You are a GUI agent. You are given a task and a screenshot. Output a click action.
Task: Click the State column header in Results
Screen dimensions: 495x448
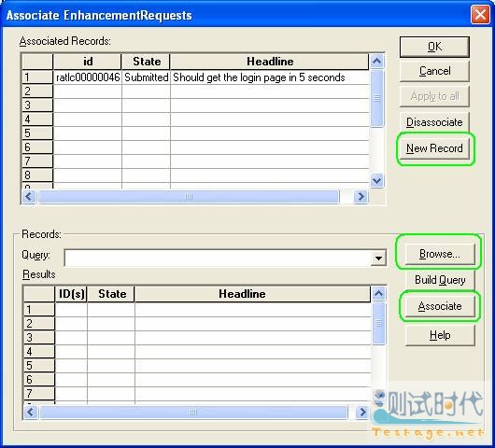point(111,294)
